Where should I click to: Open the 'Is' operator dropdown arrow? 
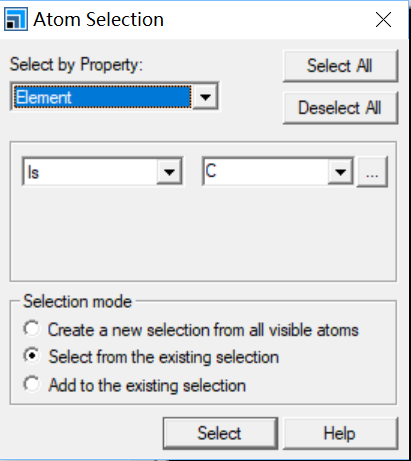tap(169, 172)
